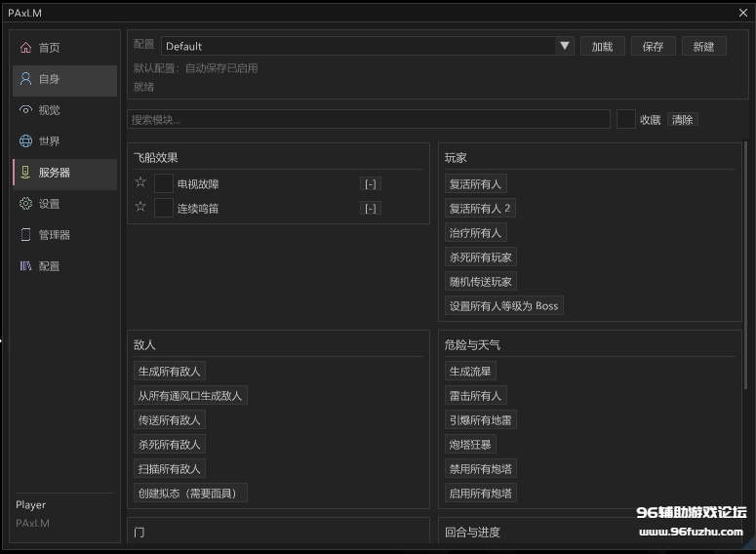Open the 管理器 tab
This screenshot has width=756, height=554.
point(64,235)
